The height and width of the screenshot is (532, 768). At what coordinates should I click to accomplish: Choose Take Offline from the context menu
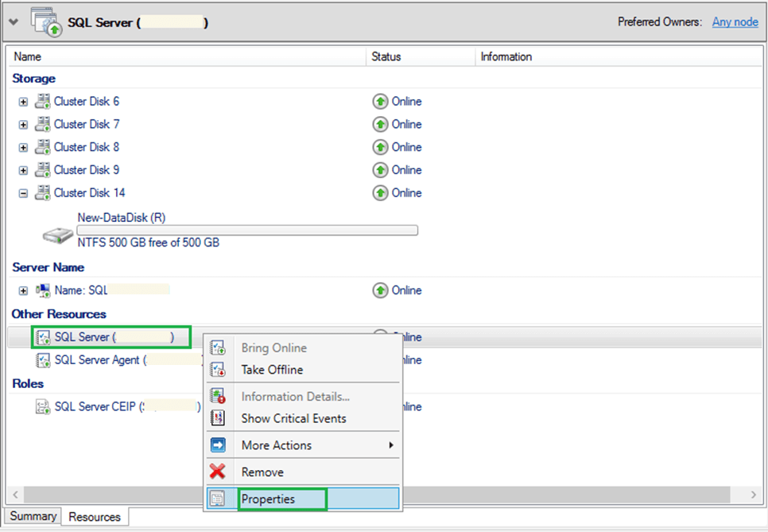(x=272, y=370)
